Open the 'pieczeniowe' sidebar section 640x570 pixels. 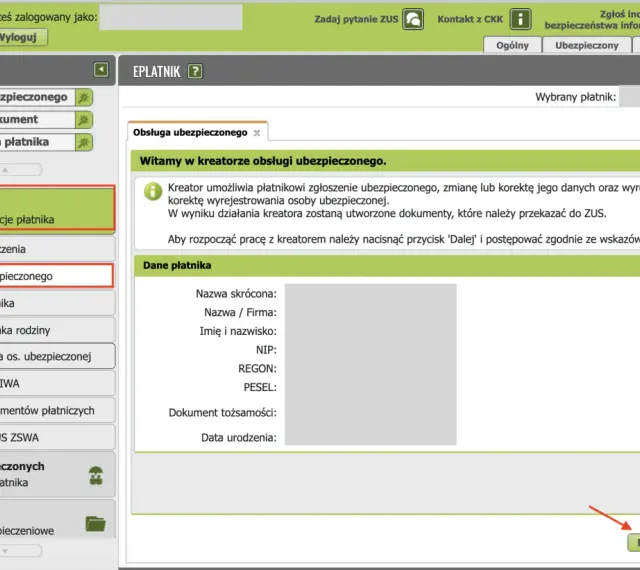pos(57,519)
